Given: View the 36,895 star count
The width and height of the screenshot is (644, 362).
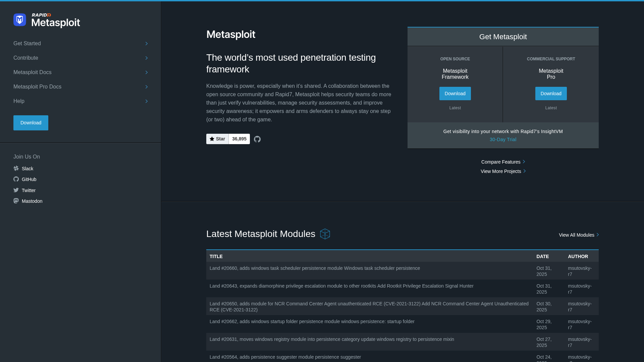Looking at the screenshot, I should 239,139.
